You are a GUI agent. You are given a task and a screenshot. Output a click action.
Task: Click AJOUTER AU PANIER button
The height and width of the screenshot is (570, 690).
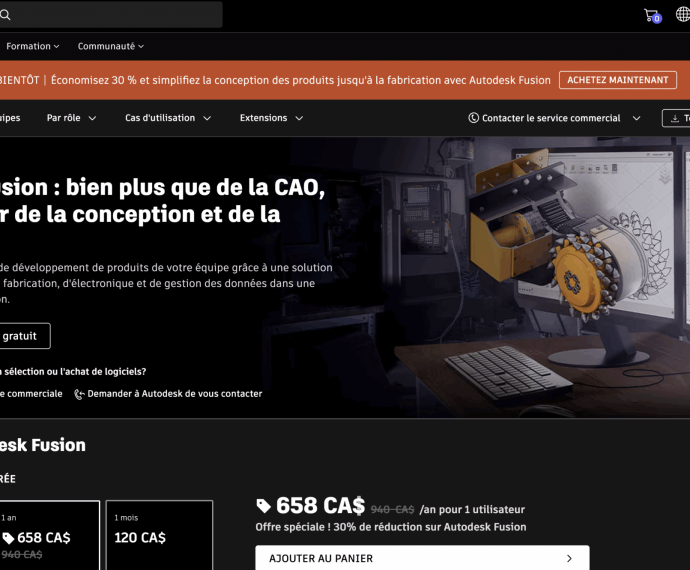click(421, 559)
